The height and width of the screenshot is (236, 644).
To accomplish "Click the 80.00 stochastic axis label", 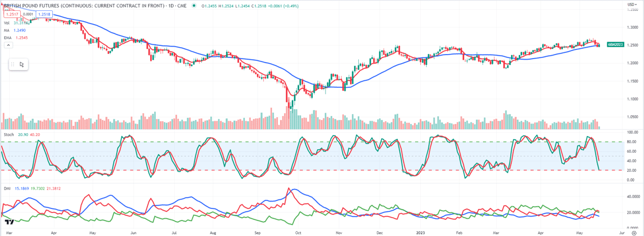I will pos(631,142).
